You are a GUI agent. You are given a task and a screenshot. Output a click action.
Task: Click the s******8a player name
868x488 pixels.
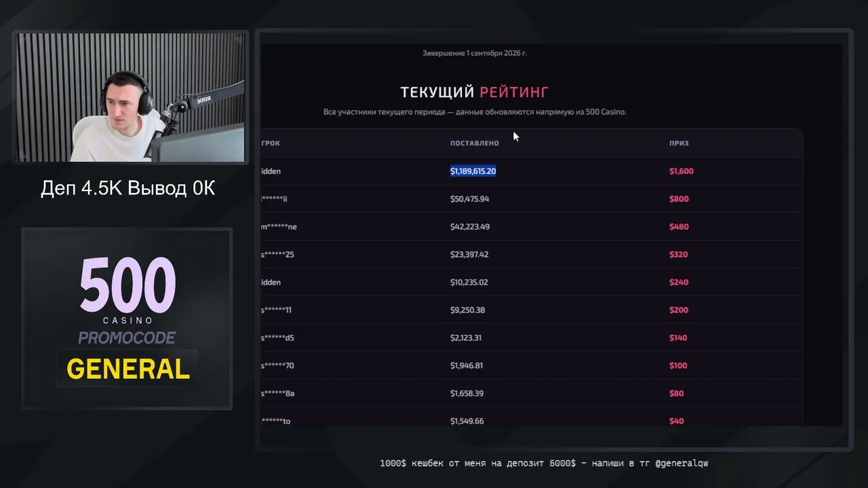click(x=277, y=393)
